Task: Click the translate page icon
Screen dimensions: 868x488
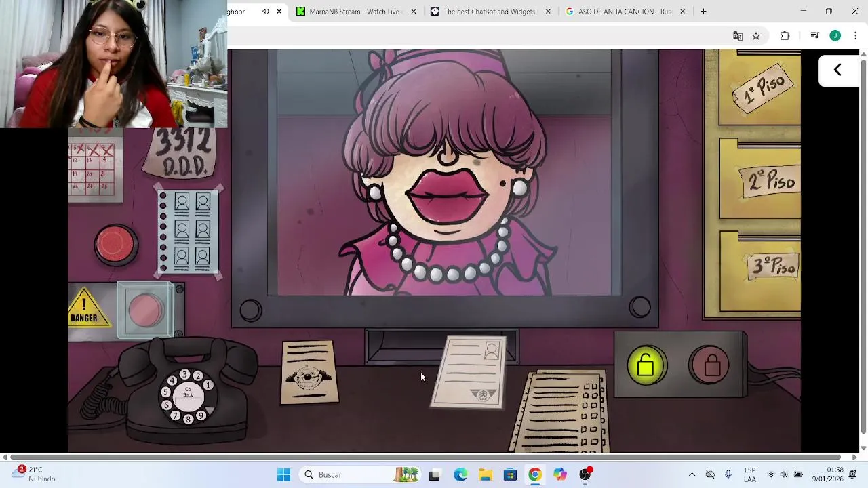Action: pyautogui.click(x=738, y=36)
